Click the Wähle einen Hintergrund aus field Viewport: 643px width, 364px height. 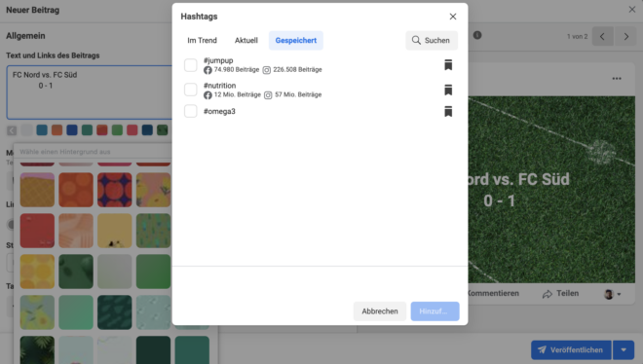click(x=94, y=152)
